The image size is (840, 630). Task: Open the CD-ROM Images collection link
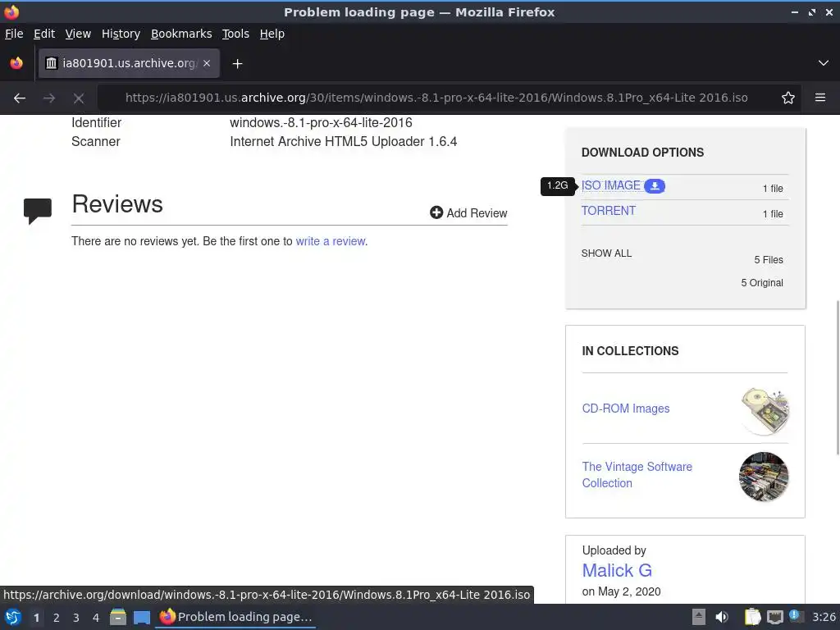pyautogui.click(x=626, y=409)
